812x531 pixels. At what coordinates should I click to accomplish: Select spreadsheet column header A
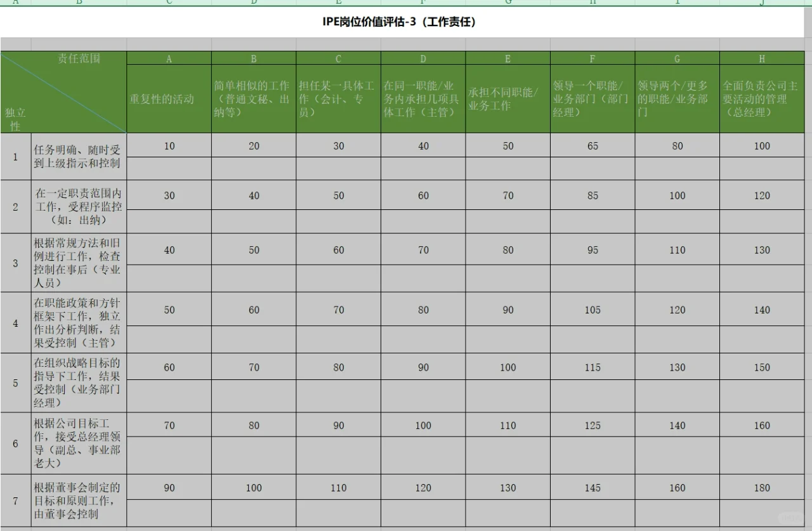(x=14, y=3)
